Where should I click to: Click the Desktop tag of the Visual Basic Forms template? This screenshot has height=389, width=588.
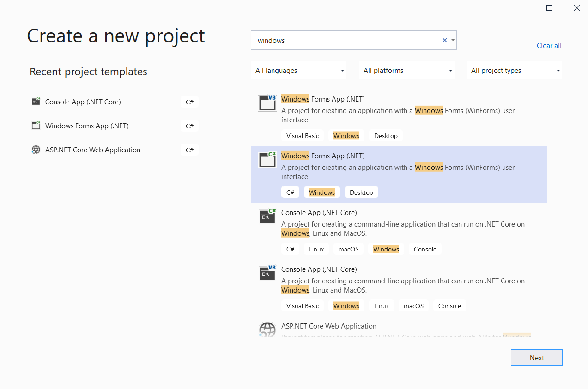pos(386,136)
